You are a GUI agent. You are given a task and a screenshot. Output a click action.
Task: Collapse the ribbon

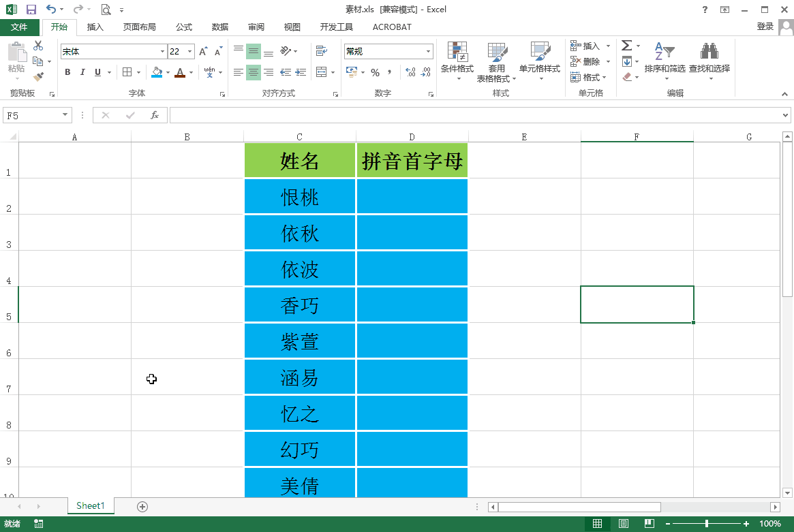pyautogui.click(x=784, y=94)
